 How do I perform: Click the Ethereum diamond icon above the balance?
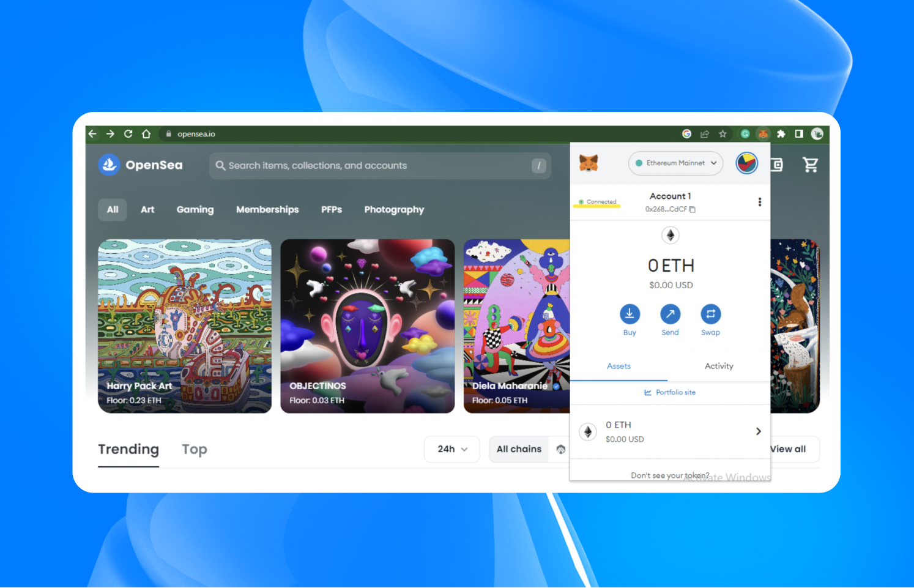coord(671,235)
